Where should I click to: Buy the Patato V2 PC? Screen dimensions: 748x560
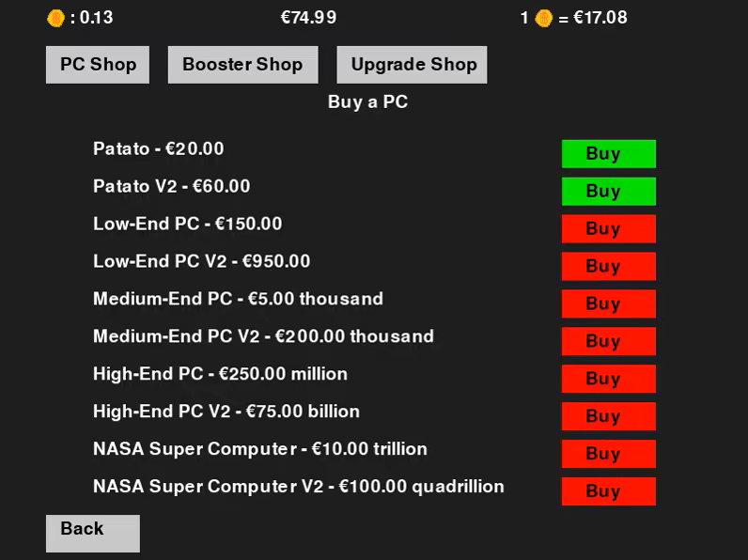pyautogui.click(x=608, y=192)
